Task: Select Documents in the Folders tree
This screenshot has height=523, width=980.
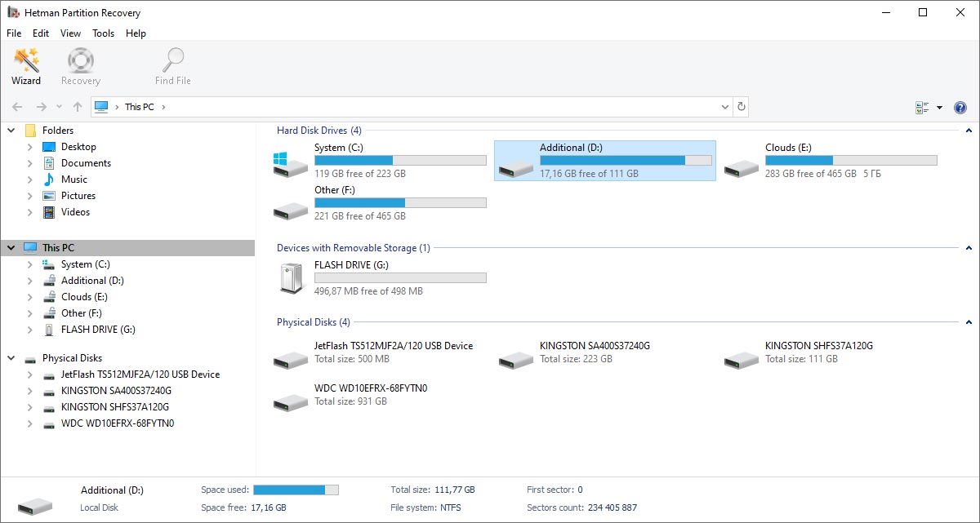Action: [x=86, y=163]
